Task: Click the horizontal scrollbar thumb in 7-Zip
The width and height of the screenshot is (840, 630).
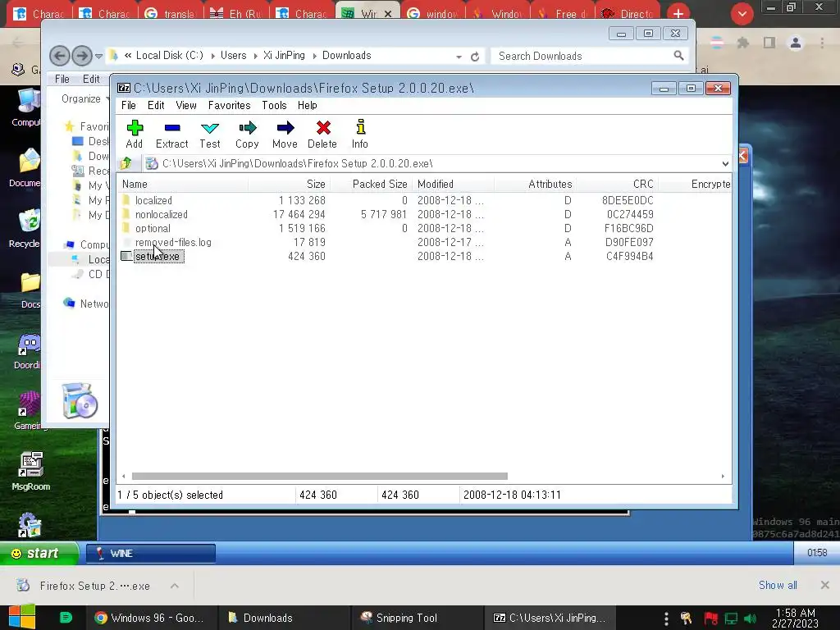Action: coord(319,476)
